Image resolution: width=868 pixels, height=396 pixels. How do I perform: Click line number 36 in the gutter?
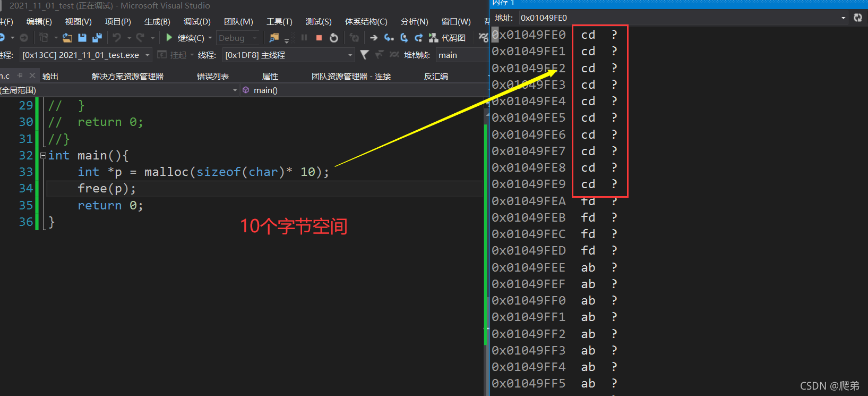click(26, 222)
